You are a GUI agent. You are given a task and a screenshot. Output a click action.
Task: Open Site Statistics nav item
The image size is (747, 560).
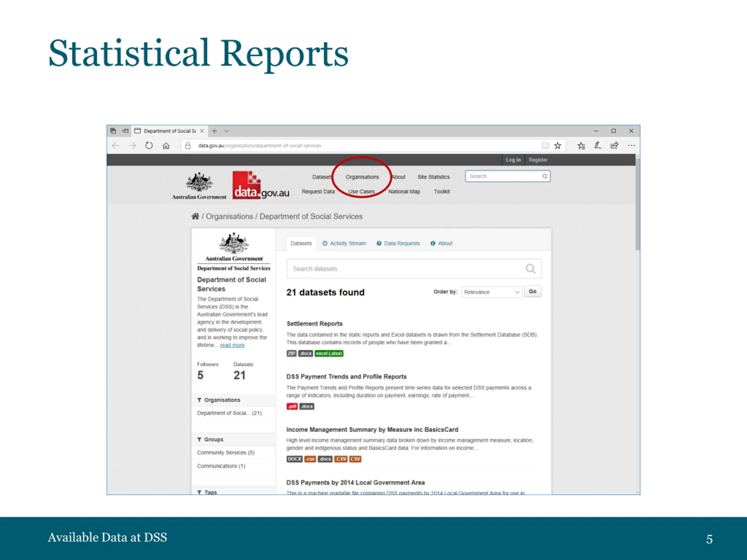(x=433, y=177)
